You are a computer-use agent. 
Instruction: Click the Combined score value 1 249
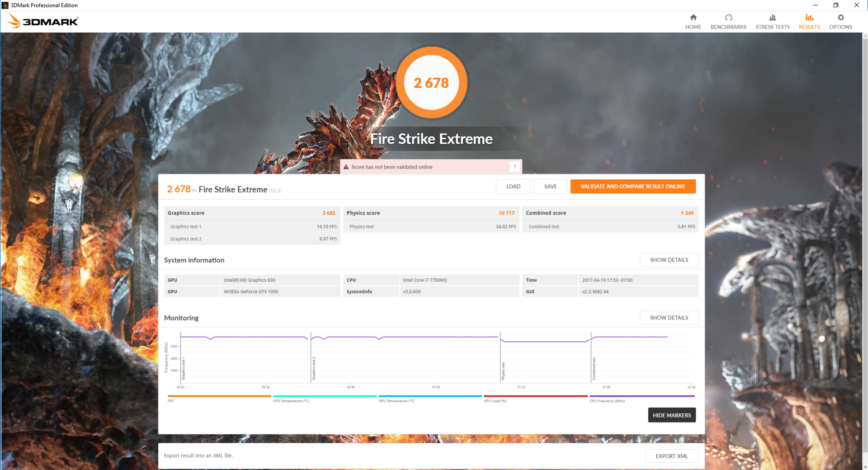(x=687, y=213)
